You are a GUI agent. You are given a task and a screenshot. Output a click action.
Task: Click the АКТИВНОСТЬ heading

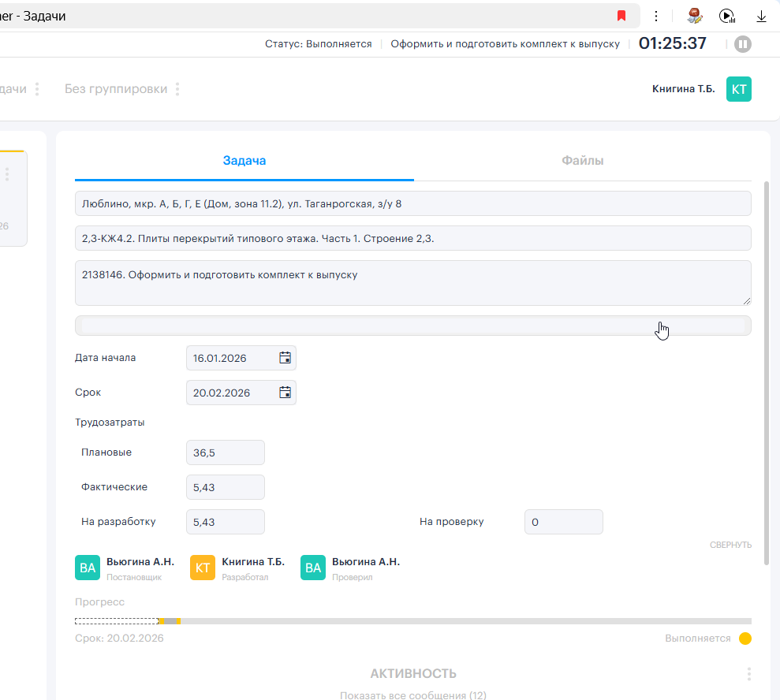click(413, 674)
